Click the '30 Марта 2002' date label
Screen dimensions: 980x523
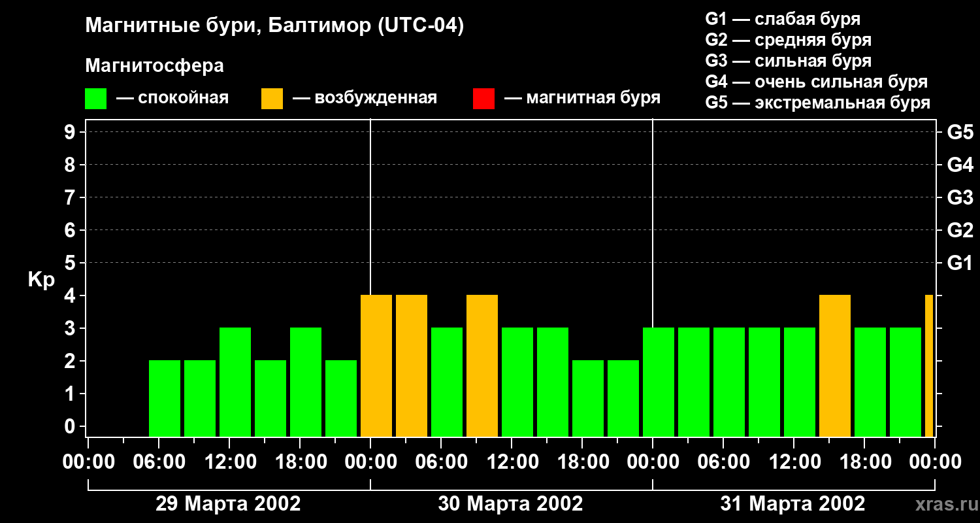click(x=510, y=504)
